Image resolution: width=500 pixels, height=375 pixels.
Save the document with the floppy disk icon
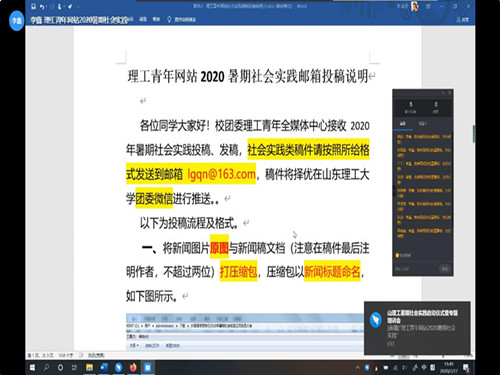pyautogui.click(x=33, y=6)
